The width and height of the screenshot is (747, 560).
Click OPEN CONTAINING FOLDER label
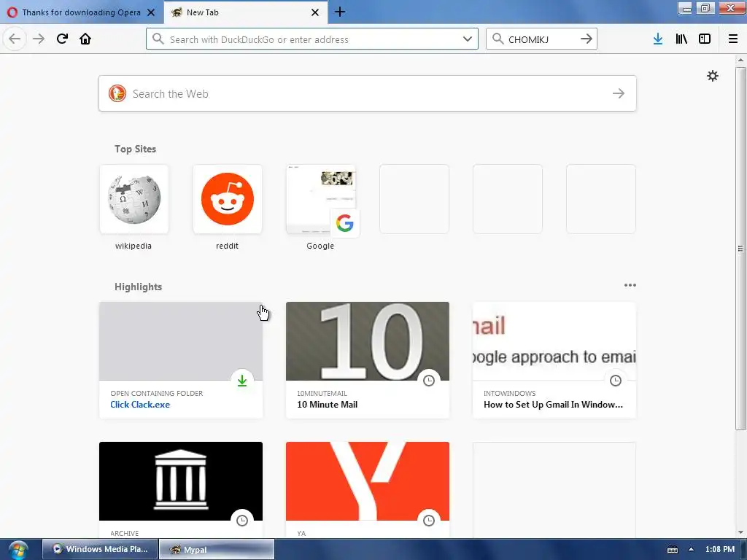157,393
